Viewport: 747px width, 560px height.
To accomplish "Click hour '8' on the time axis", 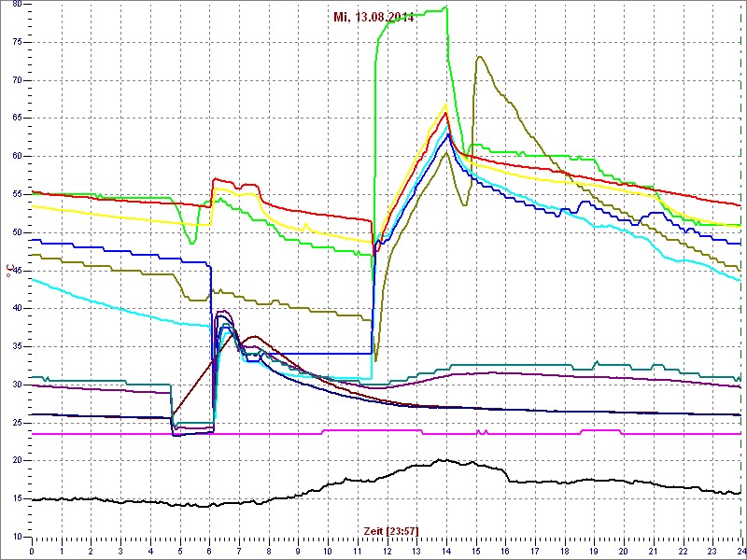I will 269,552.
